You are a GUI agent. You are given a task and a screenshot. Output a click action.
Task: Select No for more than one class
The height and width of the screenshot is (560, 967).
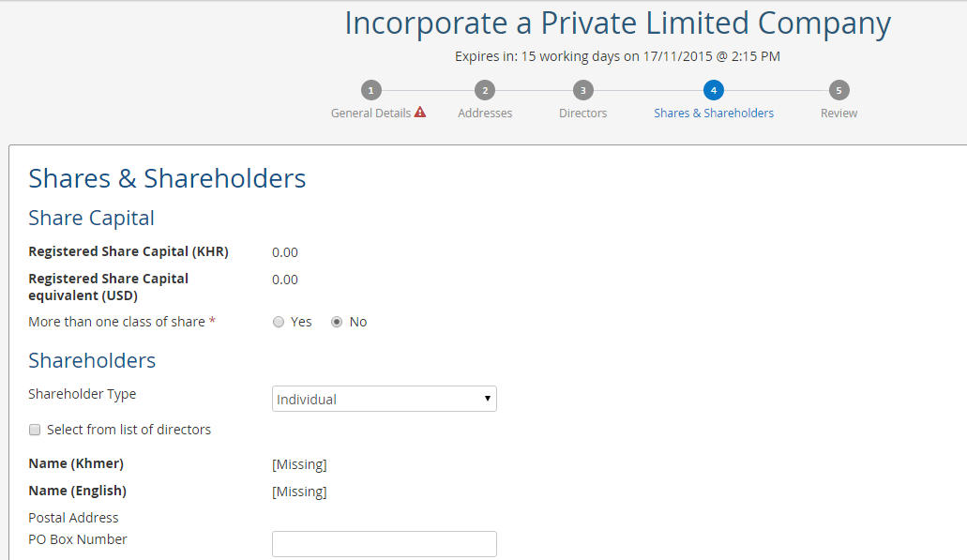[337, 322]
